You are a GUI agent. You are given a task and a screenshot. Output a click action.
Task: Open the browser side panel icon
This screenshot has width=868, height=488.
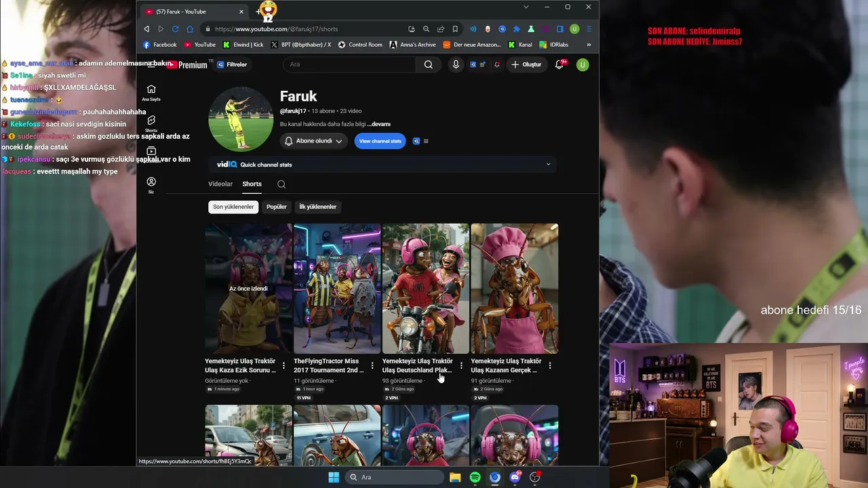(560, 29)
